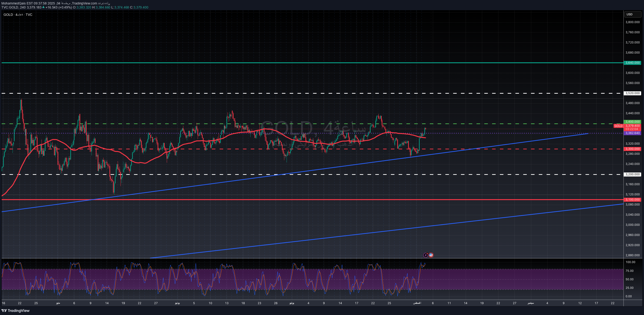Viewport: 644px width, 315px height.
Task: Click the مايو month label on time axis
Action: [58, 303]
